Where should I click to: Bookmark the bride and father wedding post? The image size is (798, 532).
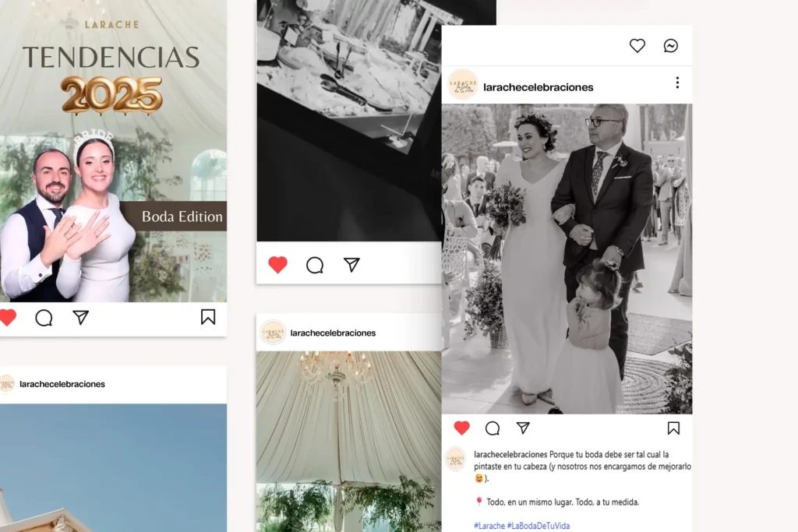pos(673,428)
